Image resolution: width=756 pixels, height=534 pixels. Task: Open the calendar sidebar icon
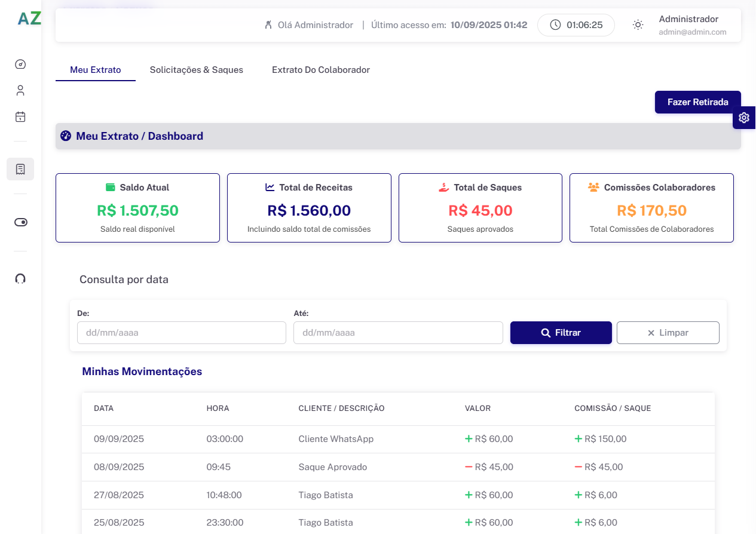coord(20,117)
